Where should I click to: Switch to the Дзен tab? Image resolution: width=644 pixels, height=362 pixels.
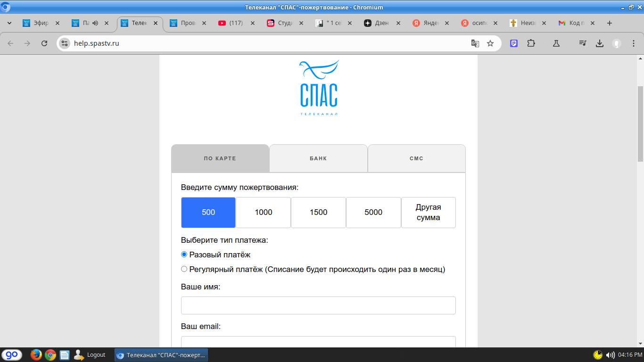[382, 23]
